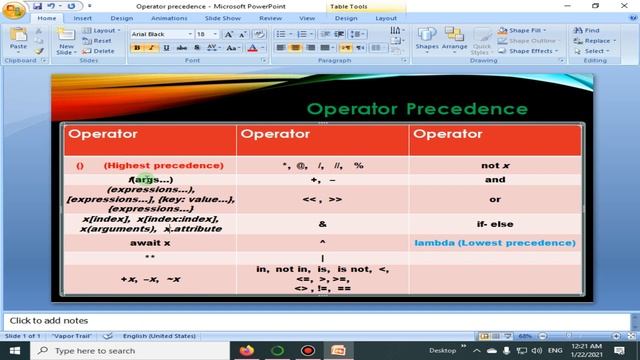Undo last action in Quick Access toolbar
The image size is (640, 360).
point(51,6)
